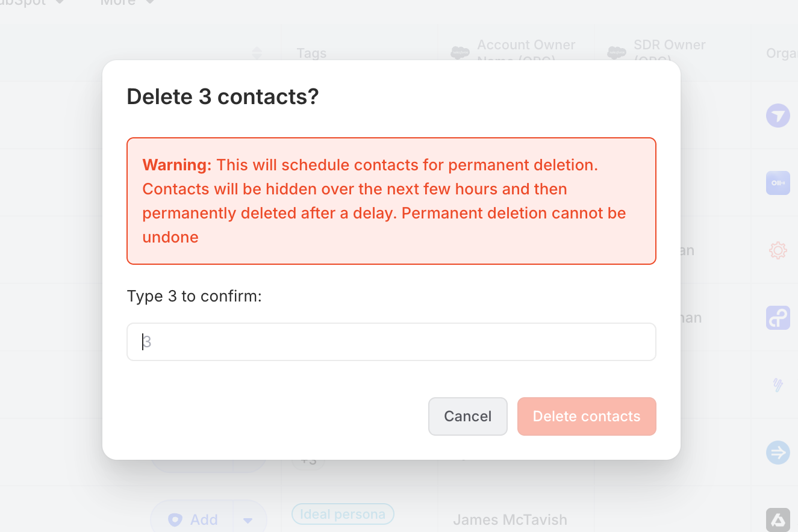This screenshot has width=798, height=532.
Task: Open the James McTavish account owner cell
Action: (510, 520)
